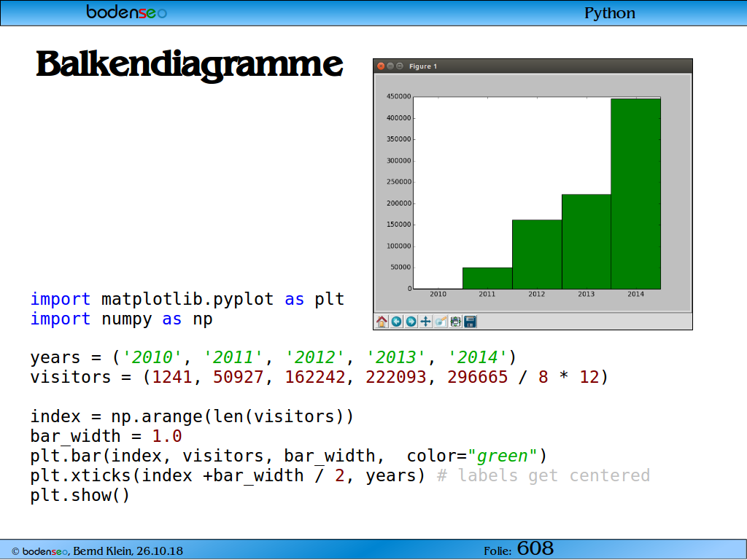
Task: Go forward to next view arrow
Action: tap(411, 322)
